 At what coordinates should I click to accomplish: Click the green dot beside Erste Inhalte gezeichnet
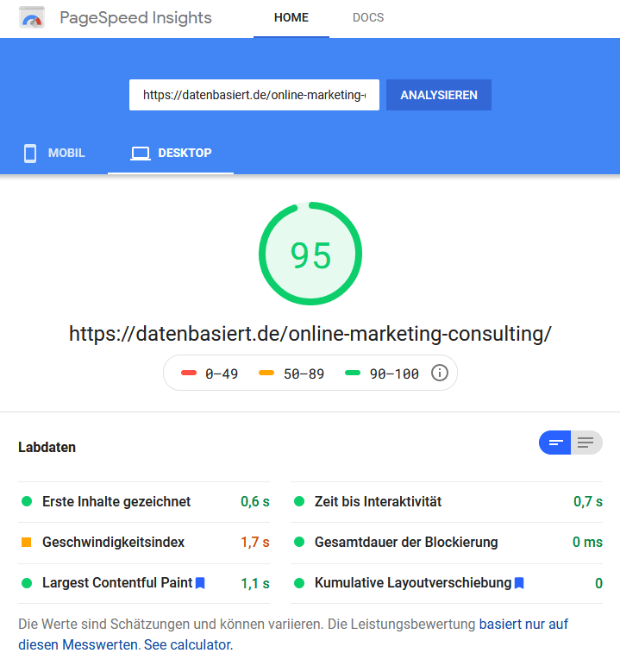[x=27, y=501]
